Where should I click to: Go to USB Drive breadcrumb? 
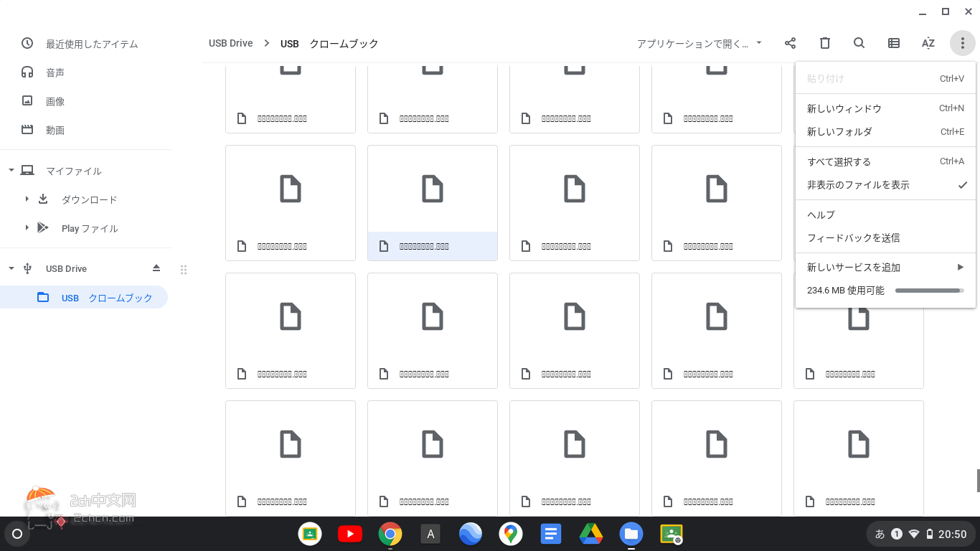click(x=231, y=43)
